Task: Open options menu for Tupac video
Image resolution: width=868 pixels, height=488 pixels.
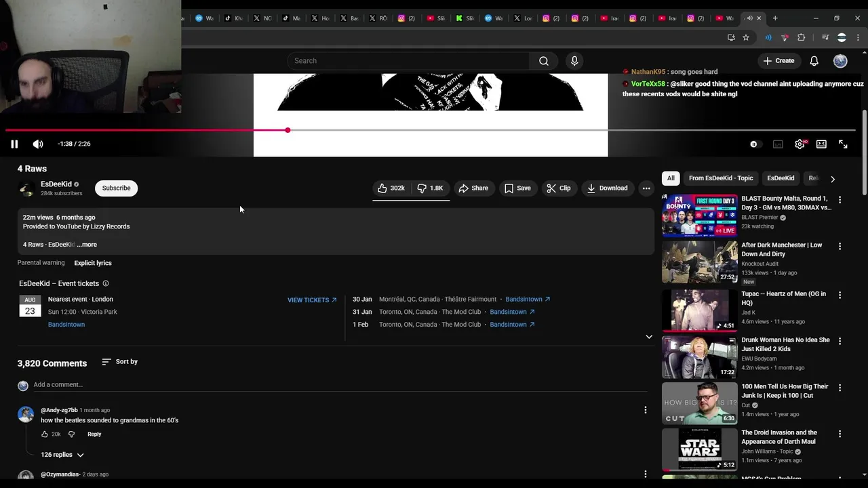Action: [840, 296]
